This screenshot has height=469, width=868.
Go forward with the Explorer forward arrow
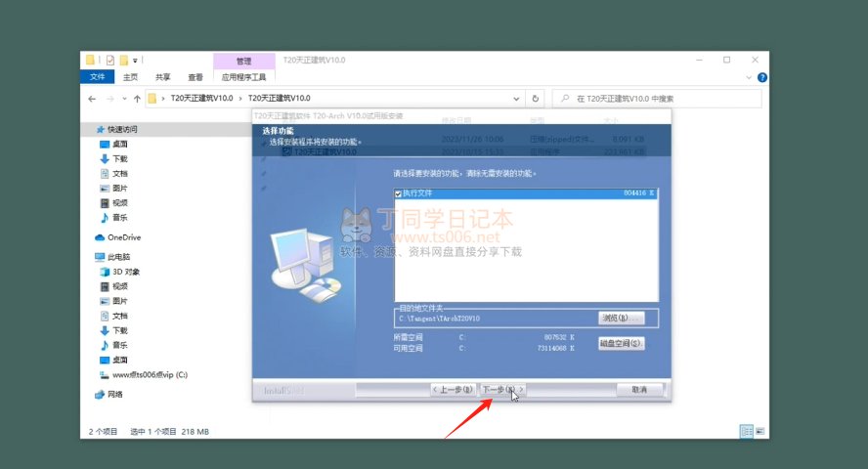(110, 99)
